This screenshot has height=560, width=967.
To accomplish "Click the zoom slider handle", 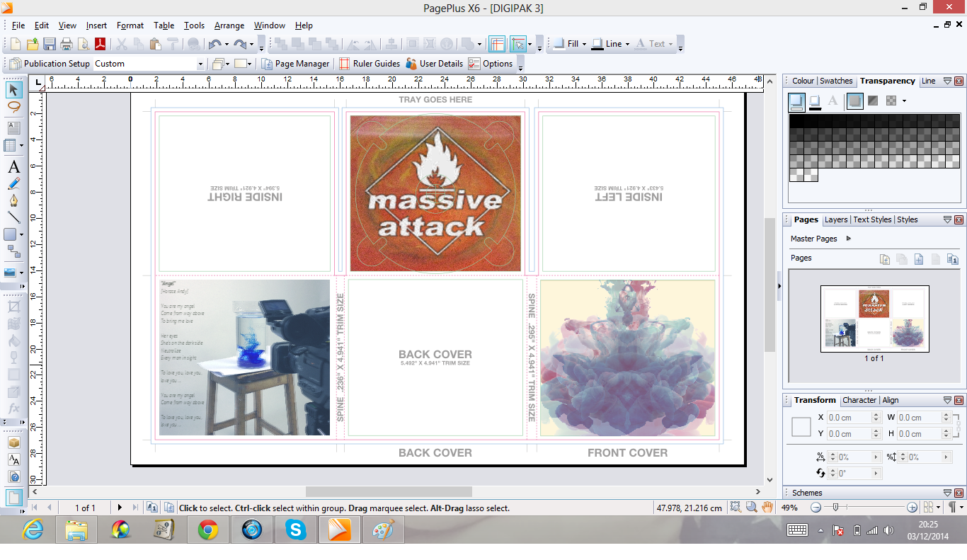I will point(836,508).
